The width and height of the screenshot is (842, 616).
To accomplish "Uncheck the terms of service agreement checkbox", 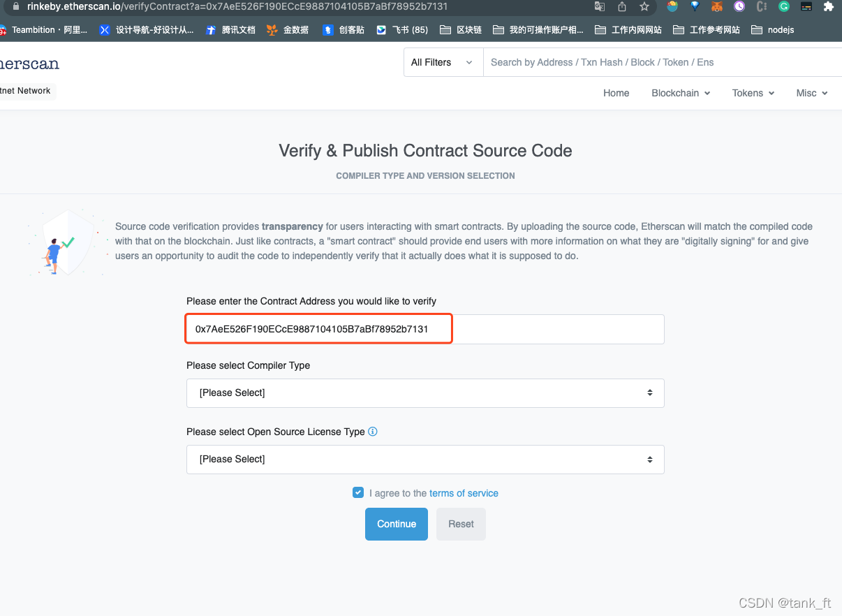I will click(358, 492).
